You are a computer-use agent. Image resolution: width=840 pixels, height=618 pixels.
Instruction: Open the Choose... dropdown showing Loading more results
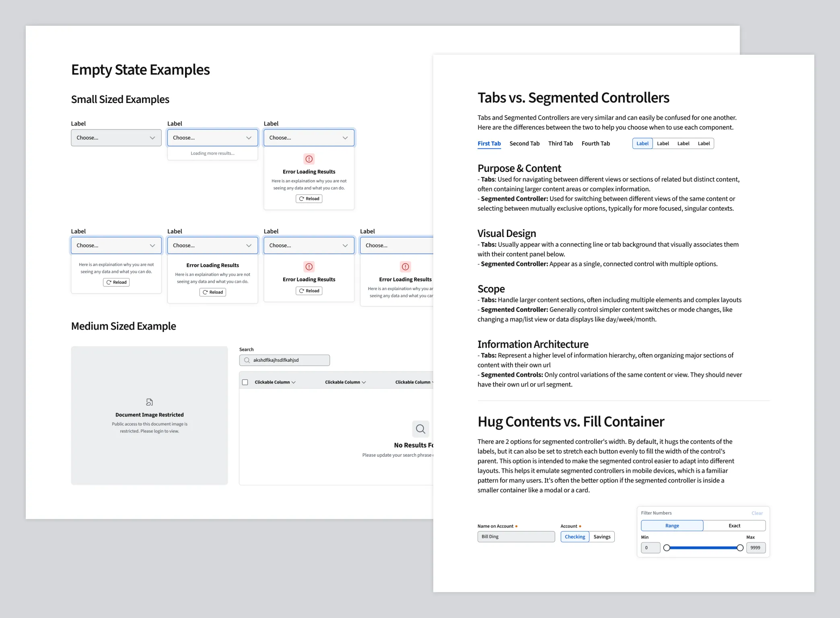pos(212,138)
